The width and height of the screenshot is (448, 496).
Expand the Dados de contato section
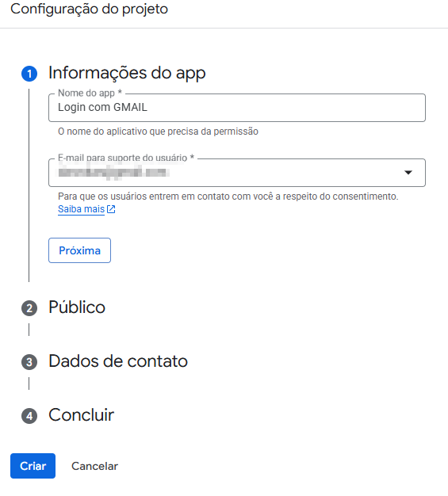pos(118,361)
